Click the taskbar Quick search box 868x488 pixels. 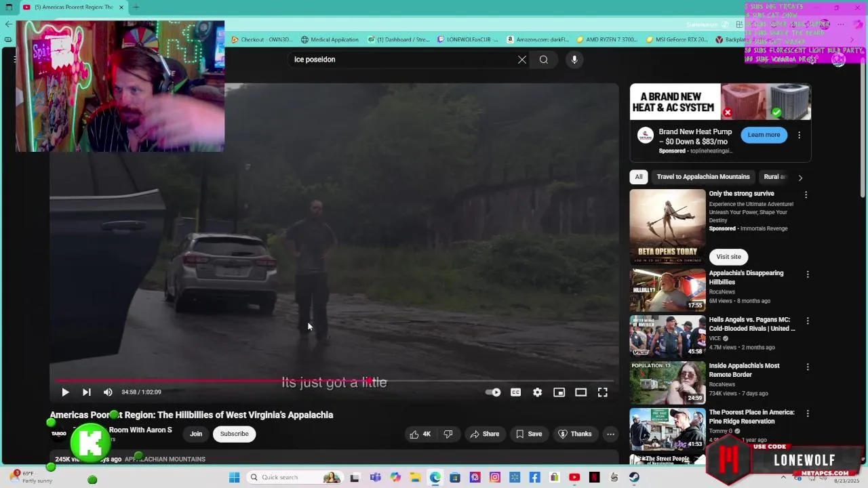[x=294, y=477]
